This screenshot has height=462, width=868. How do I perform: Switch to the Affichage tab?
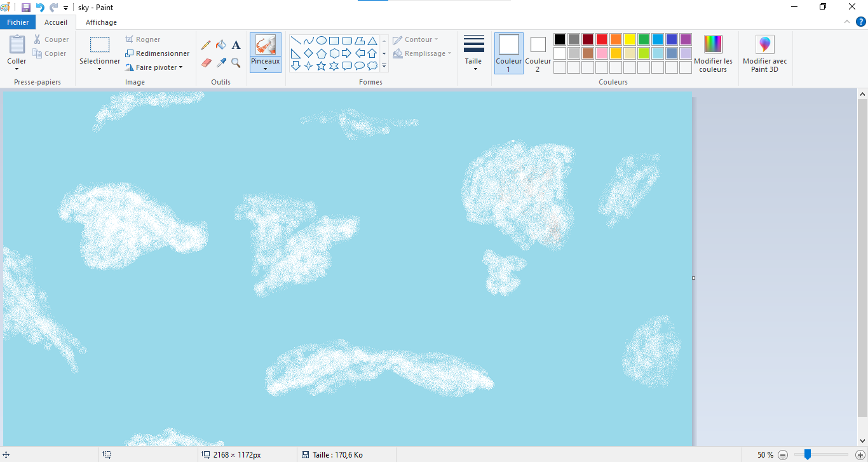coord(101,22)
